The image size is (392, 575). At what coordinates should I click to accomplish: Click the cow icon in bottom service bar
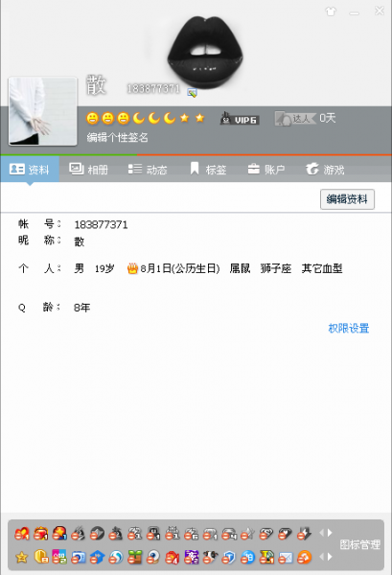[x=210, y=557]
